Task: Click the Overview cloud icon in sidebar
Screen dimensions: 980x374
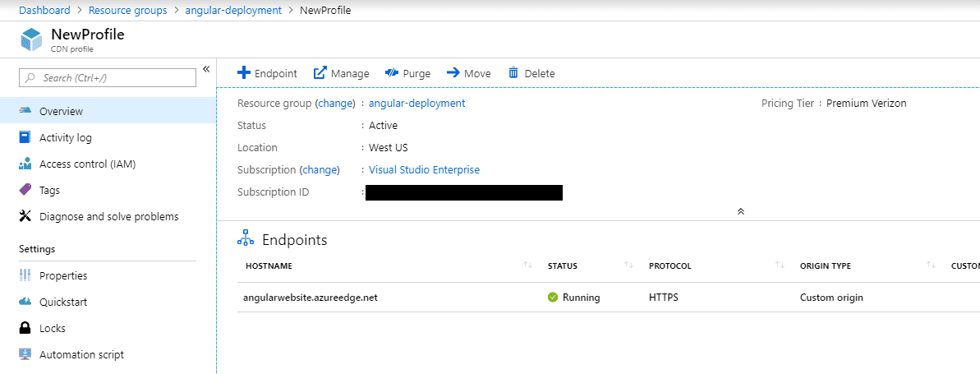Action: (25, 111)
